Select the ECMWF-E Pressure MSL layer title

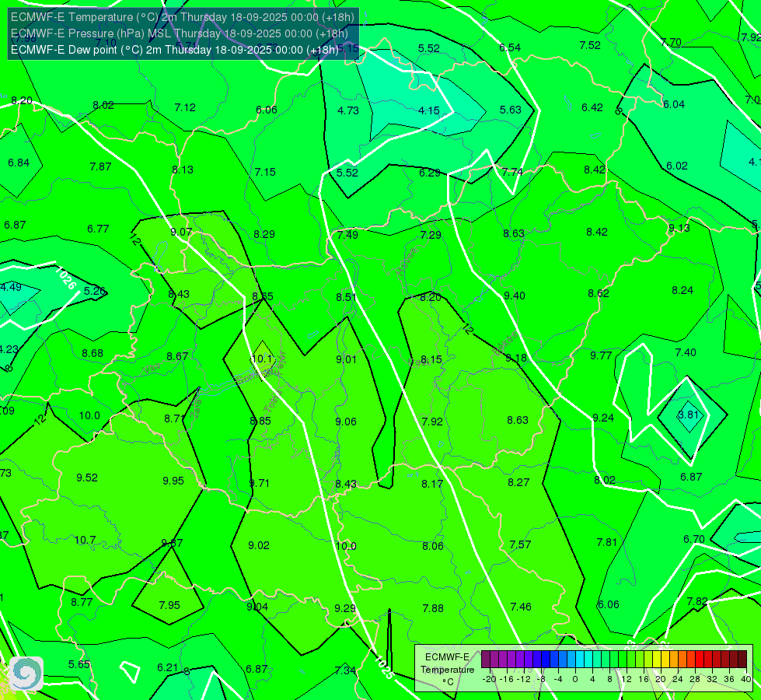pyautogui.click(x=179, y=33)
